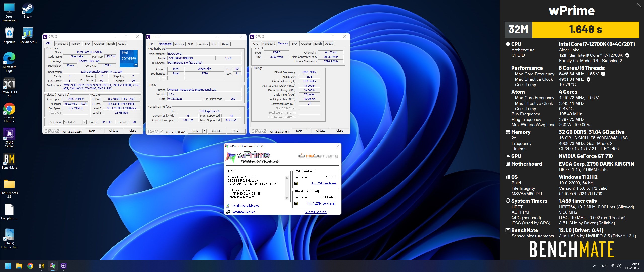Launch EVGA ELEET X1 desktop shortcut
Viewport: 644px width, 272px height.
9,87
